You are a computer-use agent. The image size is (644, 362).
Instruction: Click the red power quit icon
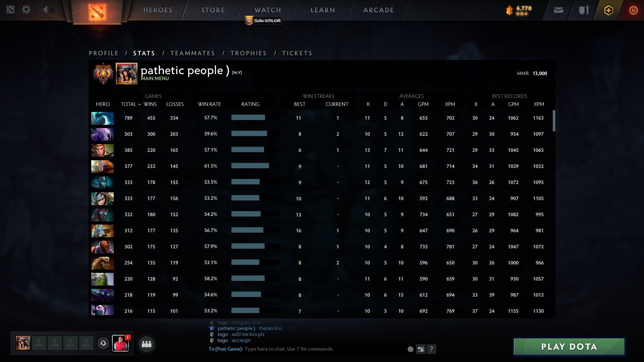[633, 10]
